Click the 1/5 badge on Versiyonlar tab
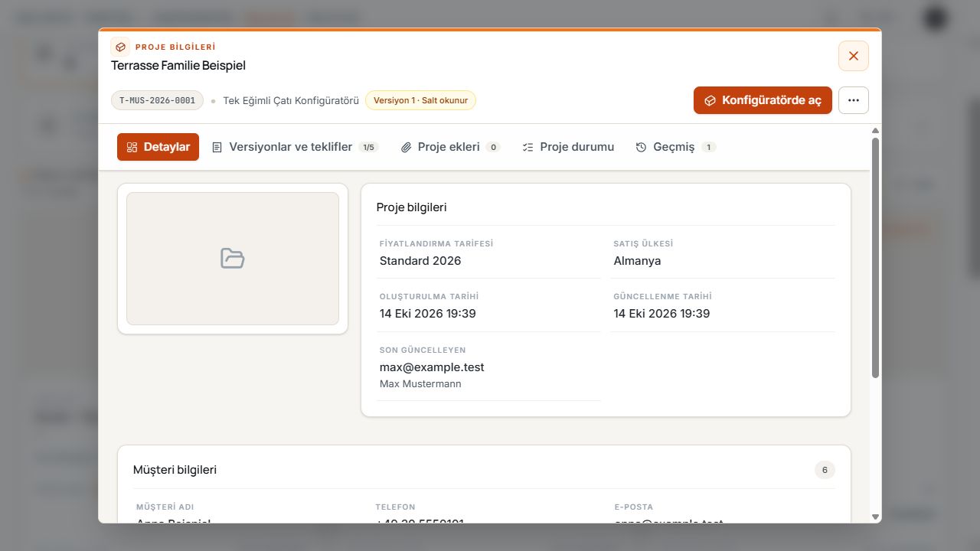 [x=368, y=147]
